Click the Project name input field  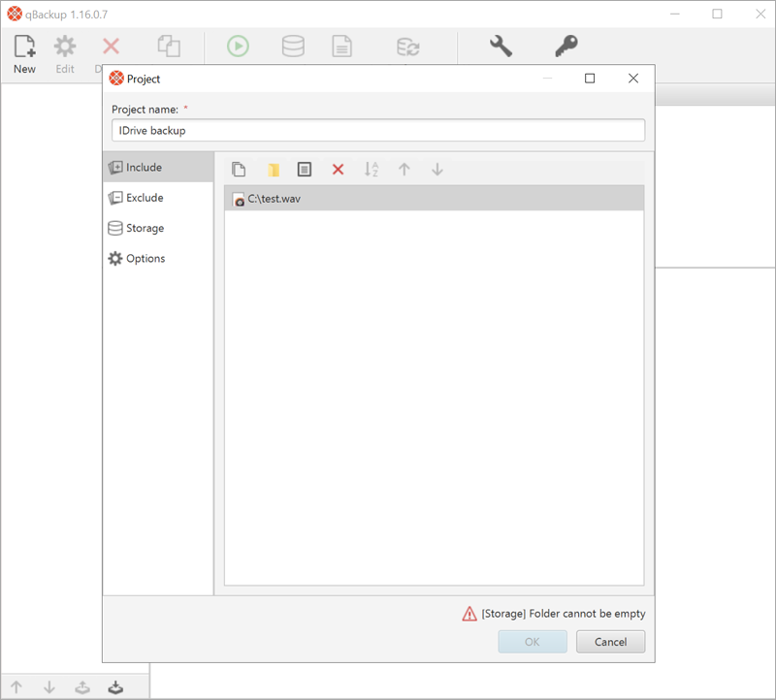tap(378, 130)
